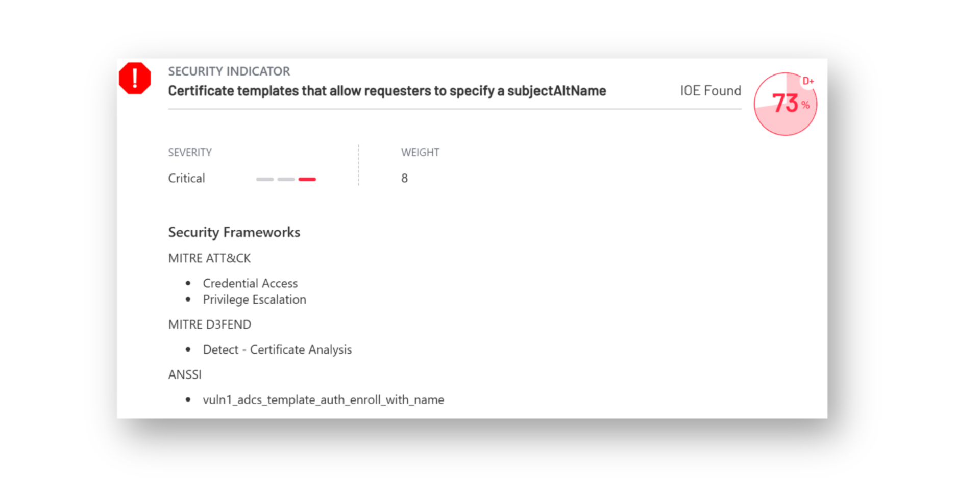Click the 73% score circle gauge
980x501 pixels.
pyautogui.click(x=785, y=105)
